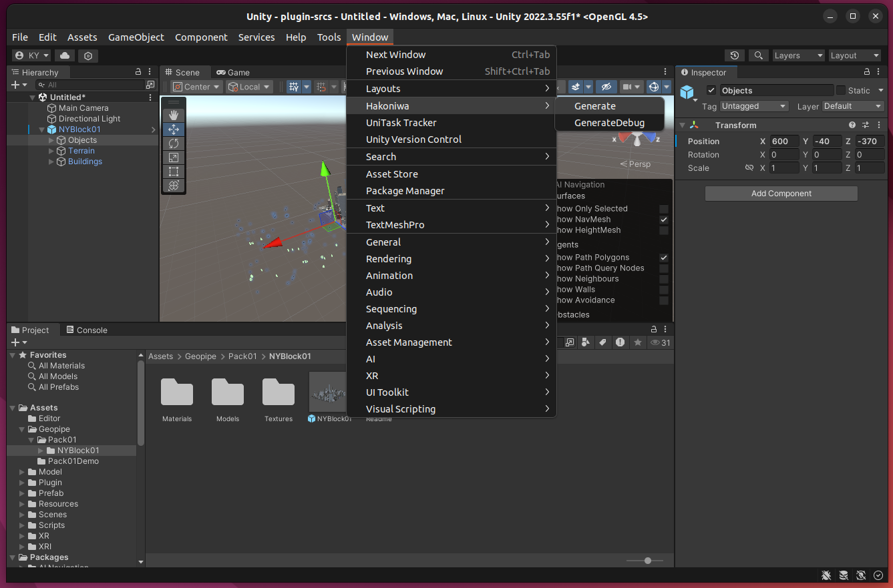This screenshot has width=893, height=588.
Task: Select the Rotate tool
Action: [174, 143]
